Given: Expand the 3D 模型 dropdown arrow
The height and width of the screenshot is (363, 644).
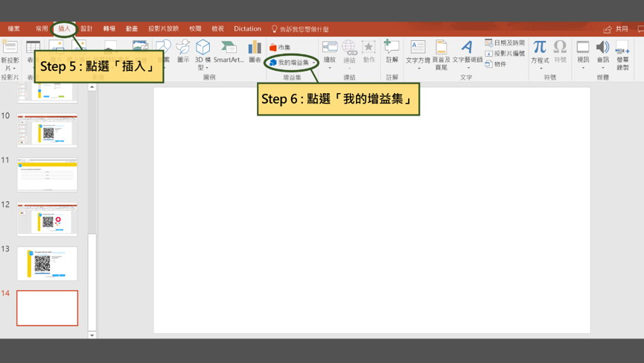Looking at the screenshot, I should [x=207, y=68].
